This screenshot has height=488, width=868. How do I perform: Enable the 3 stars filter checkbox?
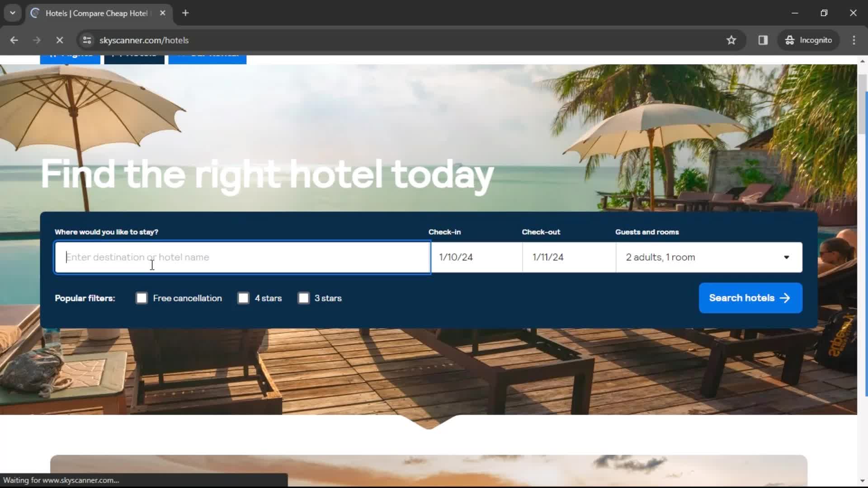pyautogui.click(x=304, y=298)
